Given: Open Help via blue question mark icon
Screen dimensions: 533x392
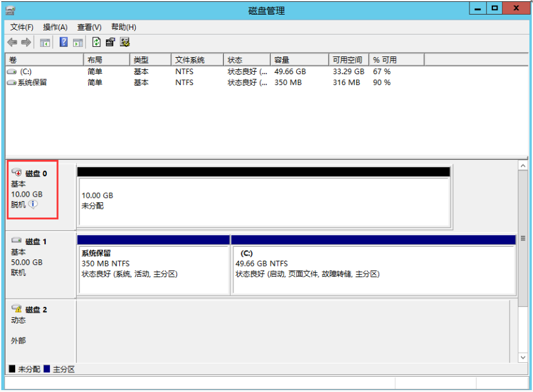Looking at the screenshot, I should coord(63,42).
